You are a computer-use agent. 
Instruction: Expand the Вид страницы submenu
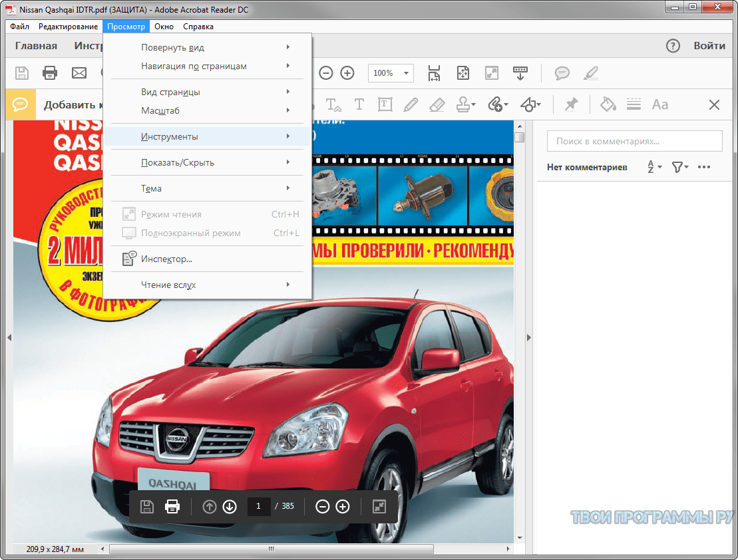[207, 92]
